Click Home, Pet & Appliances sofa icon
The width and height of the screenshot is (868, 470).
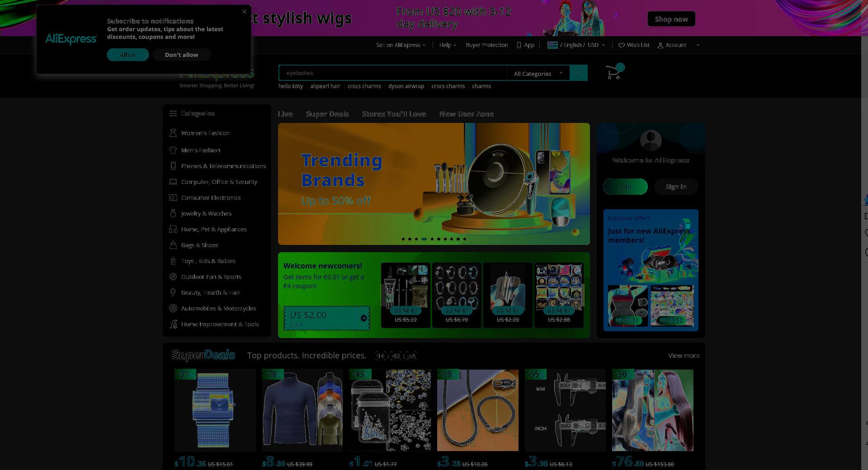point(173,229)
